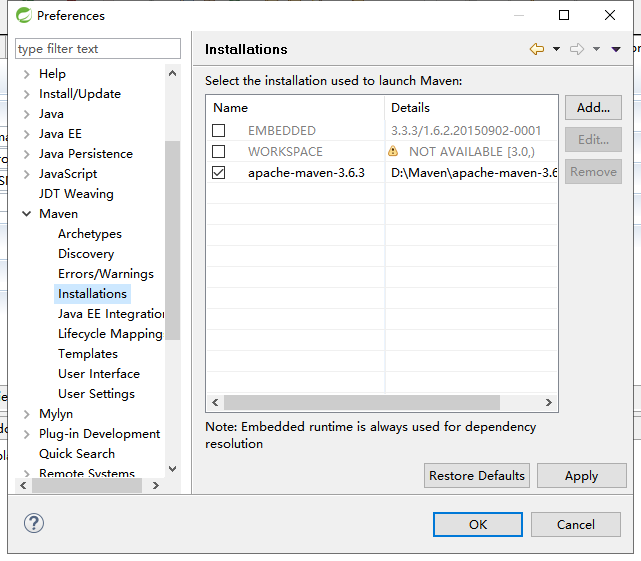Close the Preferences dialog
The height and width of the screenshot is (561, 641).
[x=610, y=15]
